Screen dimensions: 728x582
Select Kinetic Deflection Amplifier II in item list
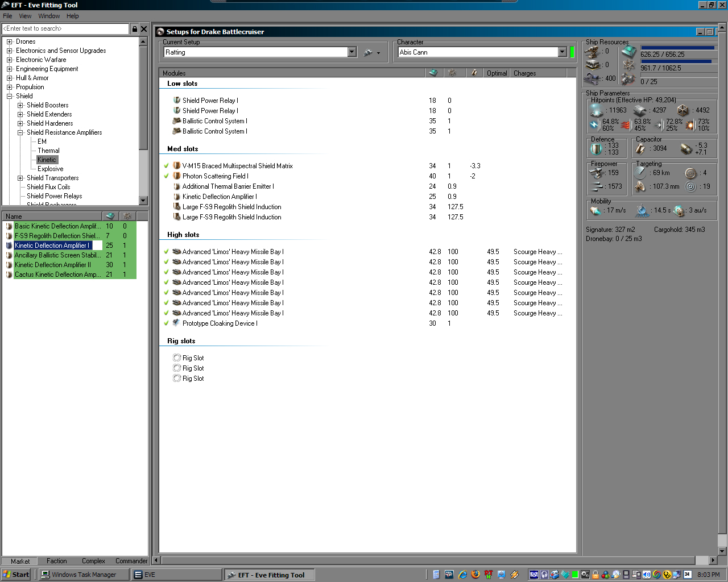(x=52, y=265)
